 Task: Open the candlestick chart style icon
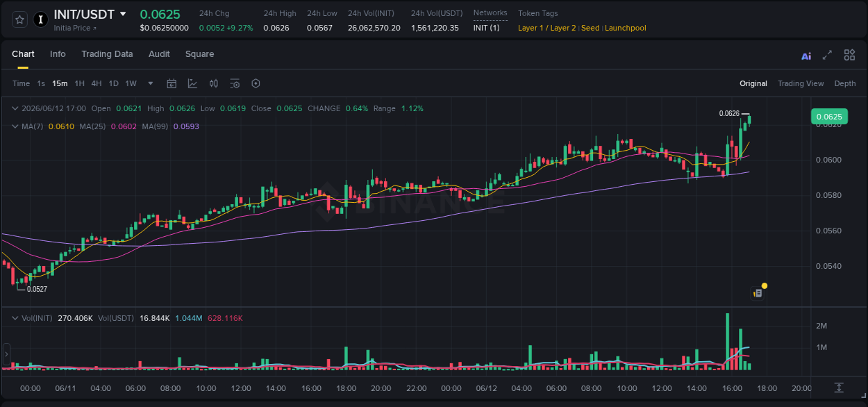[214, 83]
